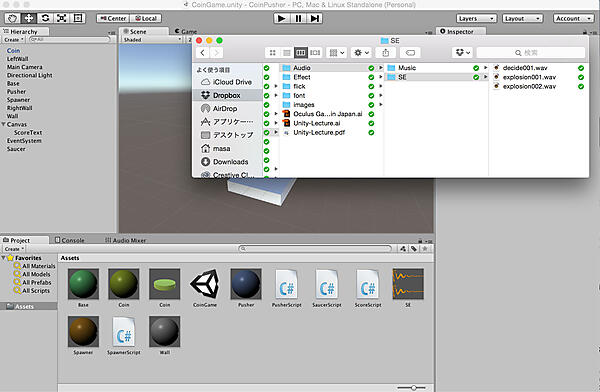Select the Move tool in Unity toolbar
This screenshot has height=392, width=600.
point(29,18)
